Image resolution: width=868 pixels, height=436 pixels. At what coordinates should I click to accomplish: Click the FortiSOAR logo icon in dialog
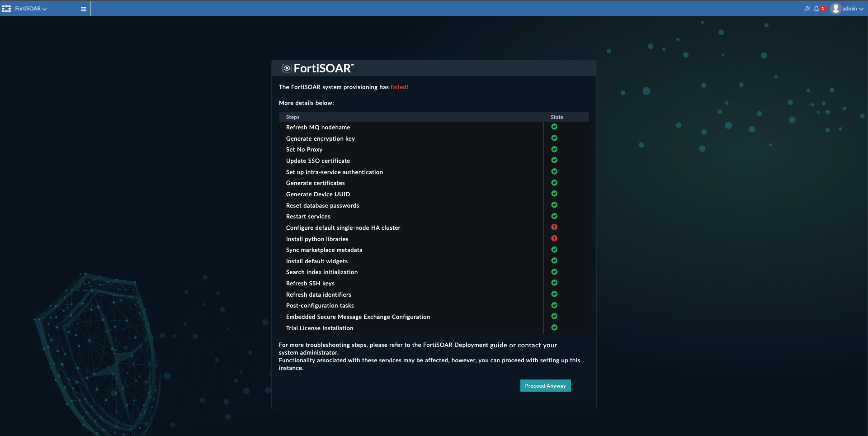click(x=287, y=68)
